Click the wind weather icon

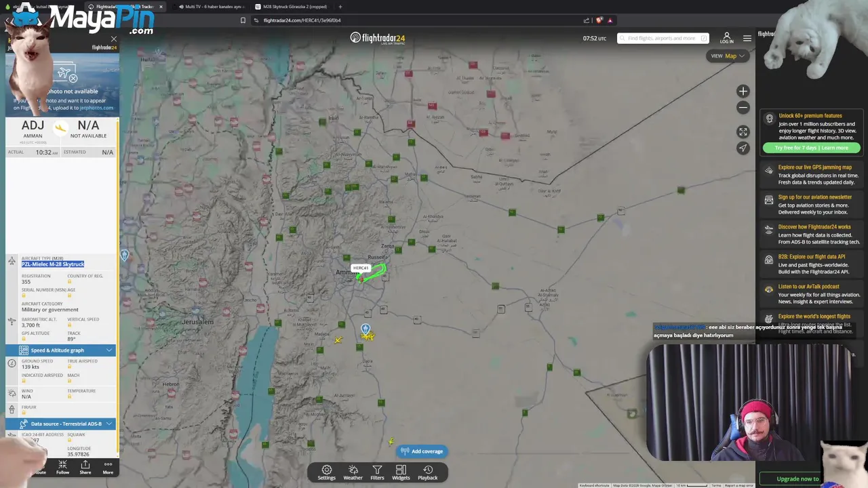pyautogui.click(x=12, y=393)
